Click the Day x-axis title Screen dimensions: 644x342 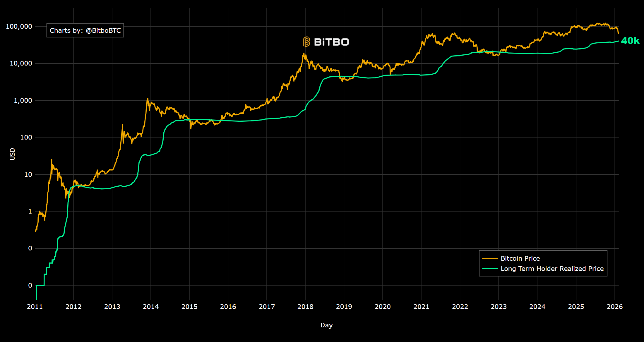[x=326, y=325]
